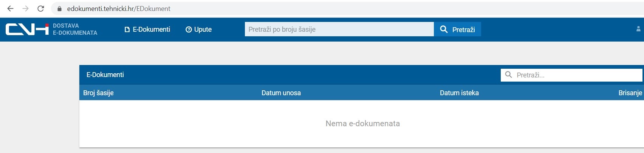The image size is (644, 153).
Task: Sort by the Broj šasije column header
Action: point(98,93)
